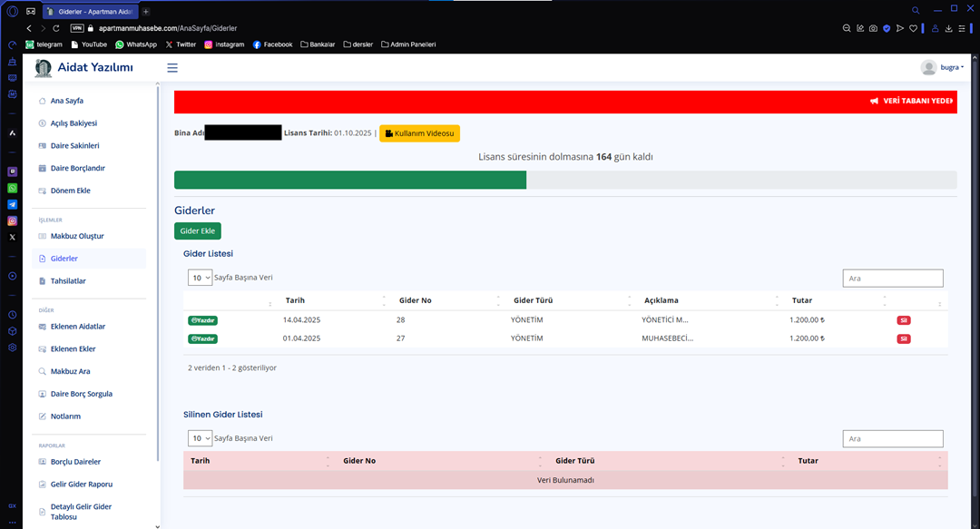Click the Aidat Yazılımı building logo
The image size is (980, 529).
[x=43, y=68]
